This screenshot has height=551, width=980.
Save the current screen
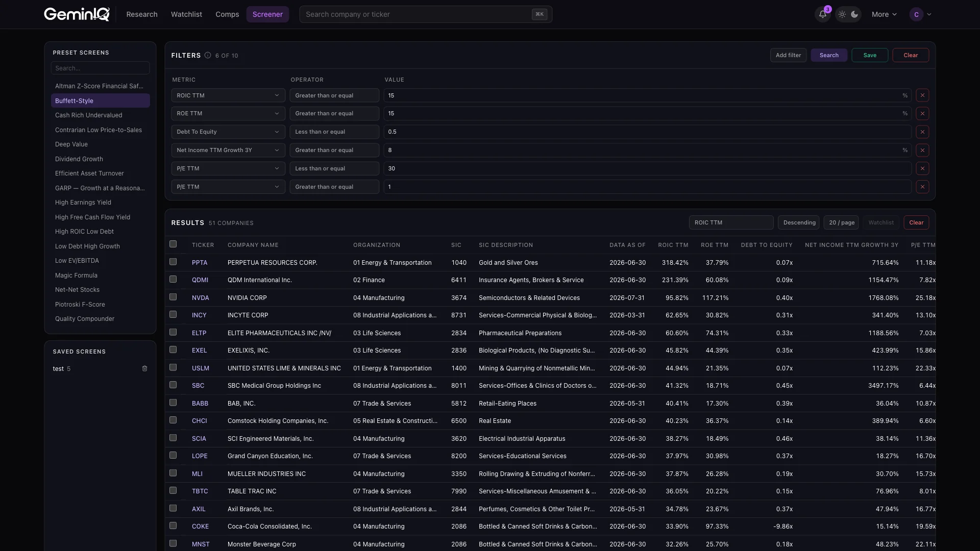[870, 55]
